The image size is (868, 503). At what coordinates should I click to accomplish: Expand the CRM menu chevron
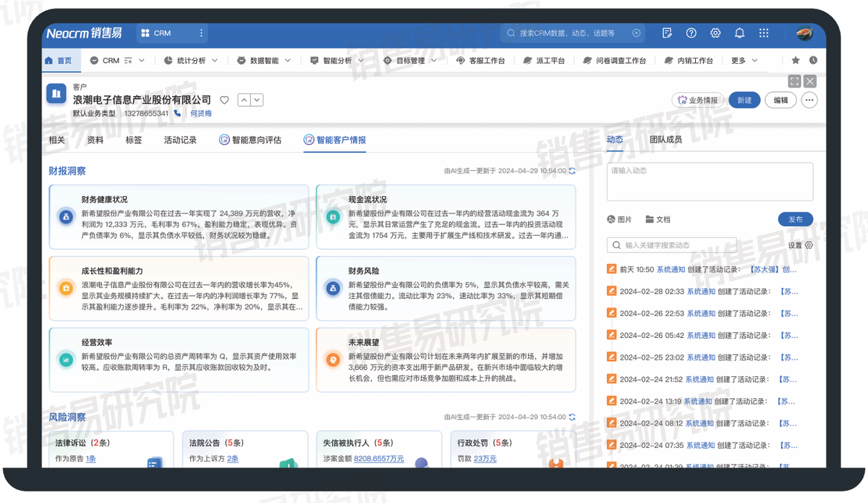tap(142, 61)
